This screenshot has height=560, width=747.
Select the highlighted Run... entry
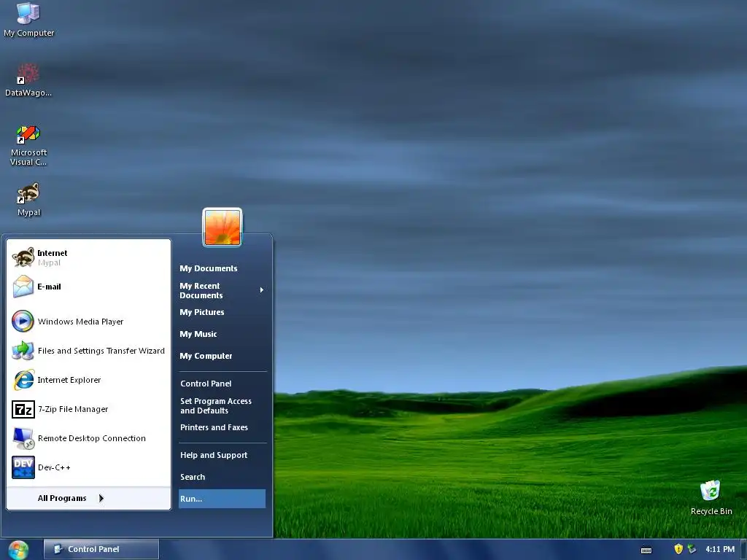(222, 499)
